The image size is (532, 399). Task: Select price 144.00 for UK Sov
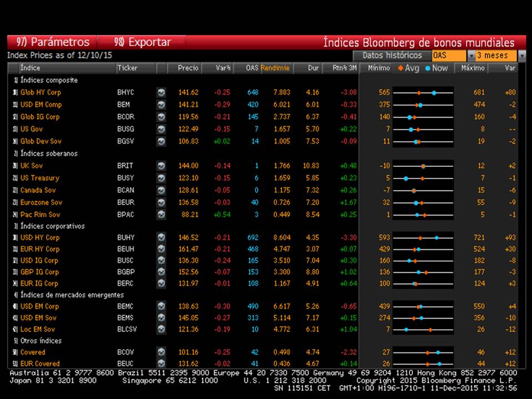click(188, 166)
